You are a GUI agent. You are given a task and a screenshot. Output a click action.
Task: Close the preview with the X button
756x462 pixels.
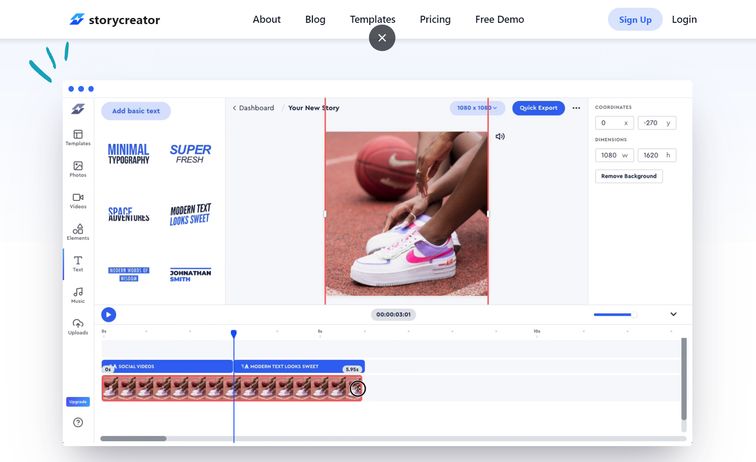tap(382, 38)
